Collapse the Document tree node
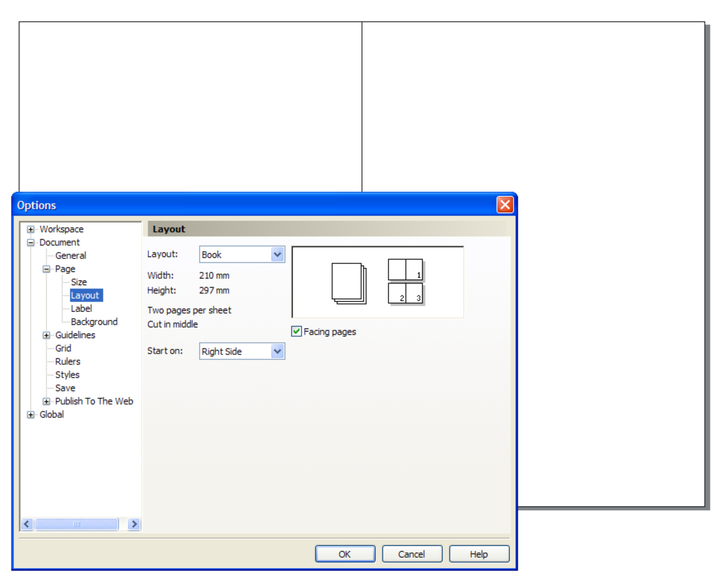728x581 pixels. [31, 243]
